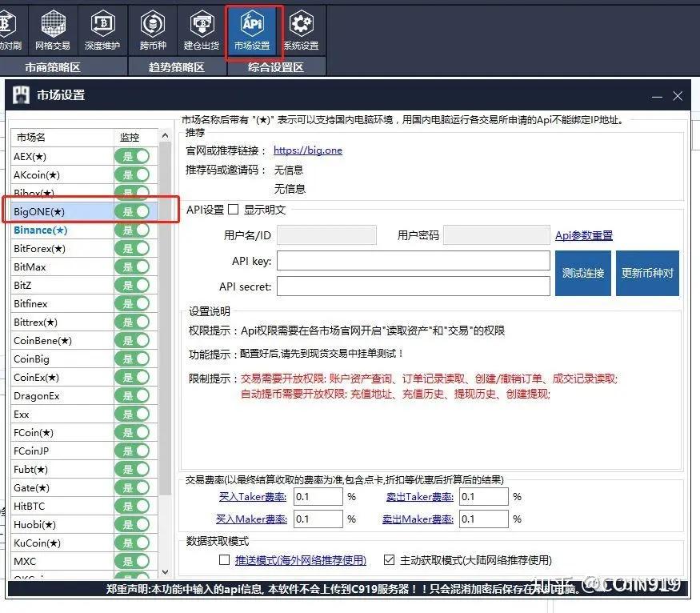Click the 卖出Maker费率 value field

click(x=484, y=519)
